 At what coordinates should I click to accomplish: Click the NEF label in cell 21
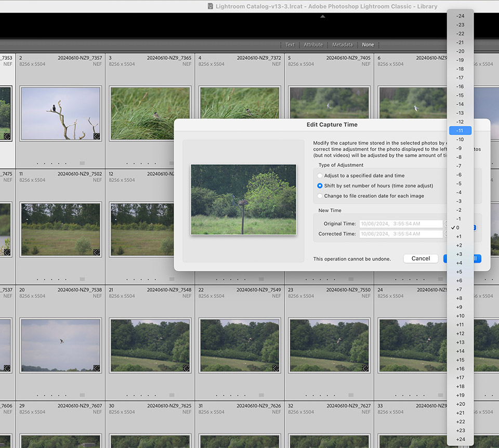coord(187,296)
